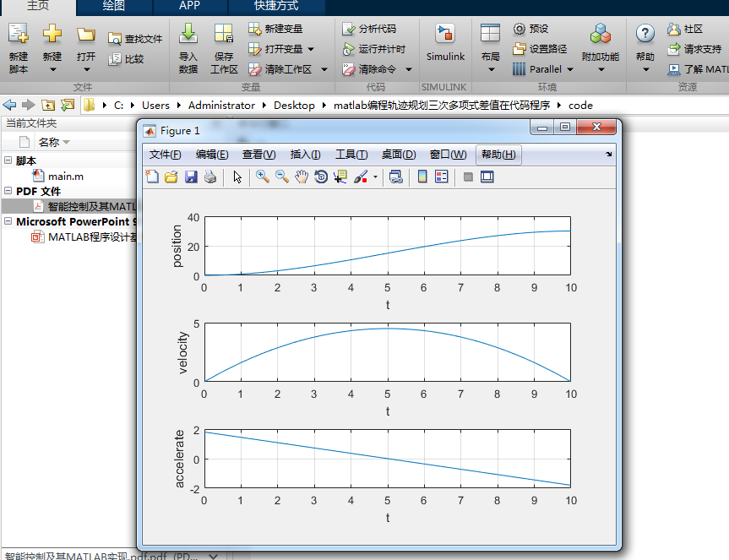This screenshot has height=560, width=729.
Task: Go back with the blue left arrow
Action: 9,105
